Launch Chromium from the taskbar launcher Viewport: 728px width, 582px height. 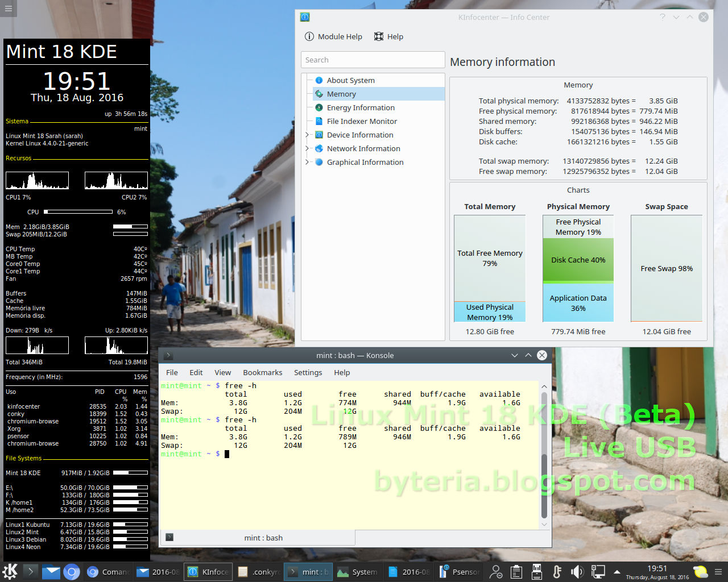point(71,572)
